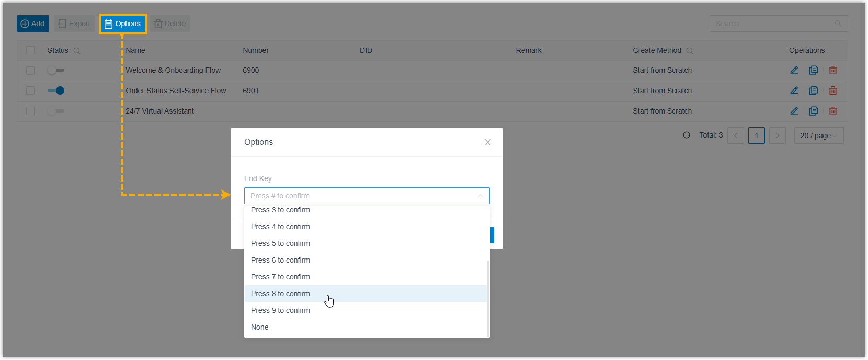Click the duplicate icon for Welcome & Onboarding Flow
The width and height of the screenshot is (868, 360).
point(813,70)
